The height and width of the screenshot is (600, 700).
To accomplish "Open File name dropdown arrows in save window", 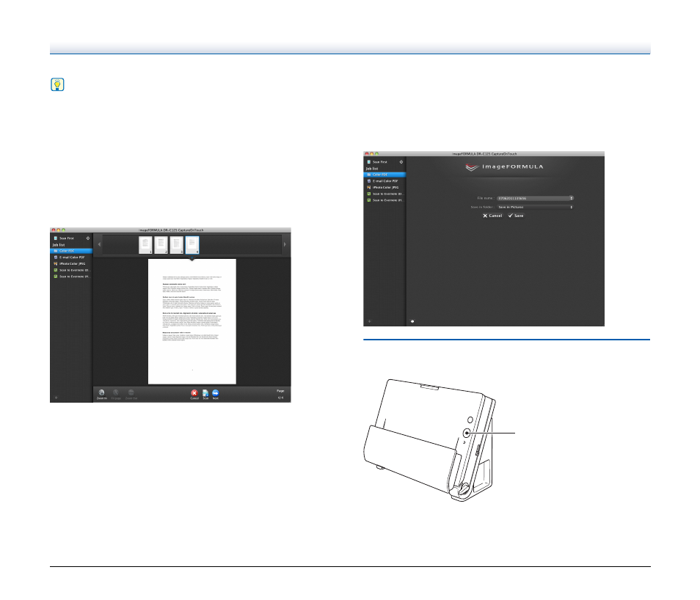I will pos(571,198).
